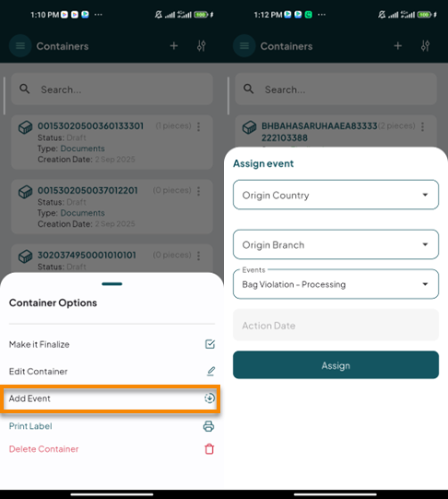Tap Delete Container red link
Screen dimensions: 448x499
[44, 449]
